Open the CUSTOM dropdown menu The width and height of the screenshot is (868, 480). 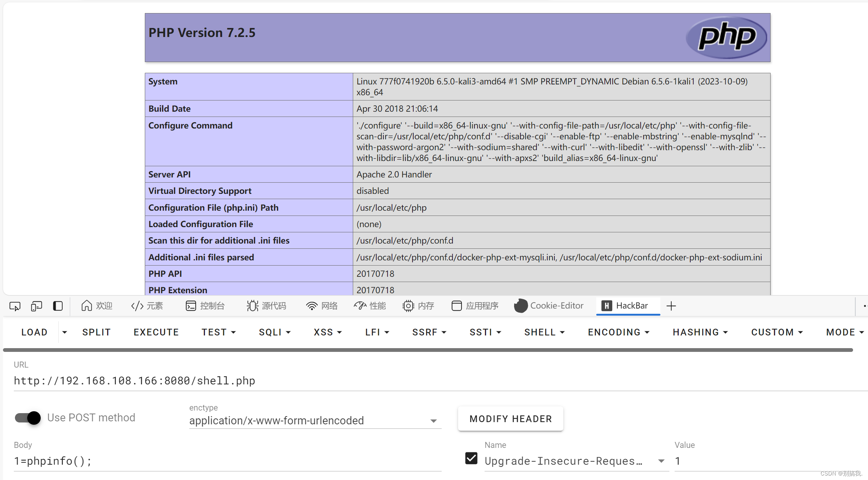pyautogui.click(x=777, y=332)
